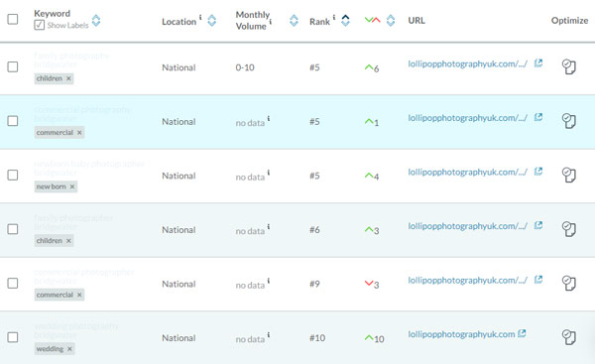Sort table by Rank using sort arrows
The image size is (595, 364).
click(x=345, y=21)
